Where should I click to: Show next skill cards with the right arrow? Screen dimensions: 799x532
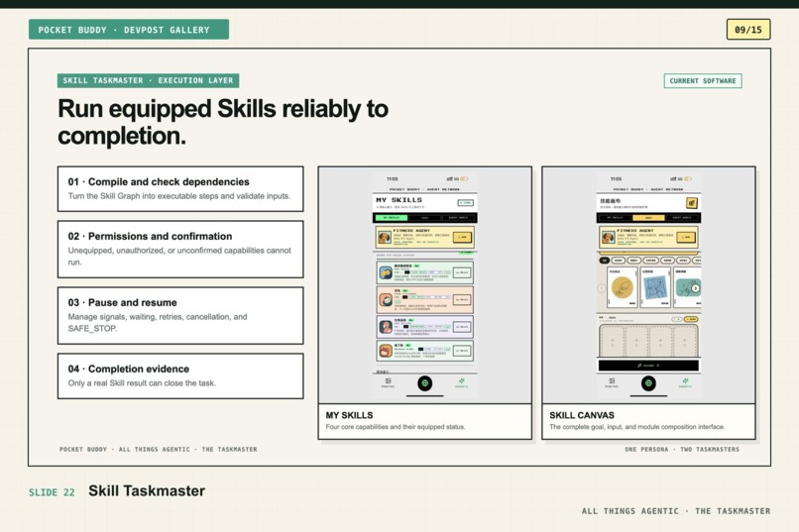click(x=695, y=288)
